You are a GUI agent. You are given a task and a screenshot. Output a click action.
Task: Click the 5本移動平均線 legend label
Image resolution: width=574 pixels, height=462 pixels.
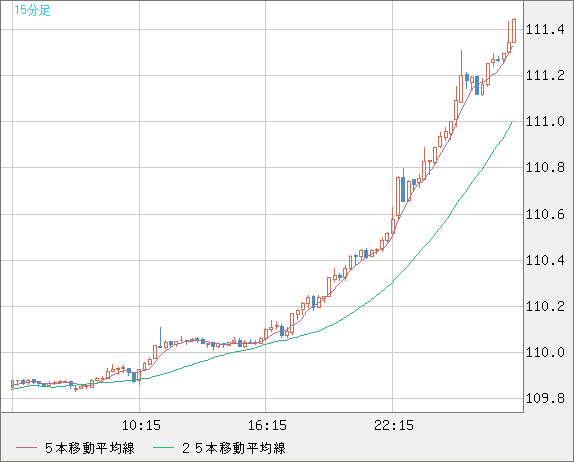[x=90, y=448]
